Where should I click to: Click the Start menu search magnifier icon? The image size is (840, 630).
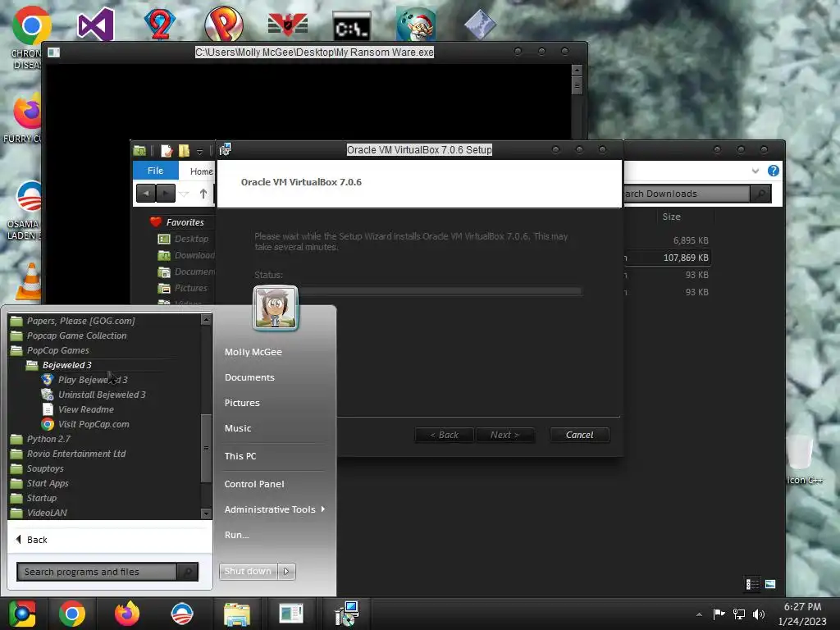click(x=188, y=572)
